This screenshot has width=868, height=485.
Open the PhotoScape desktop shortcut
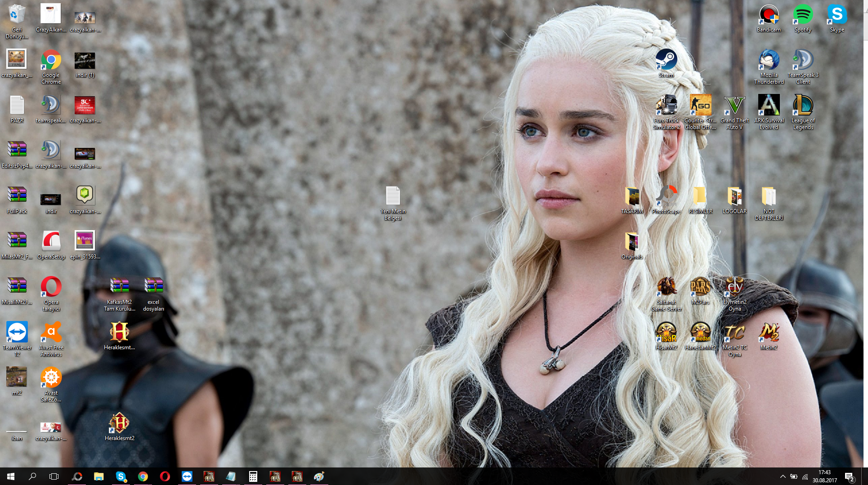(x=666, y=200)
